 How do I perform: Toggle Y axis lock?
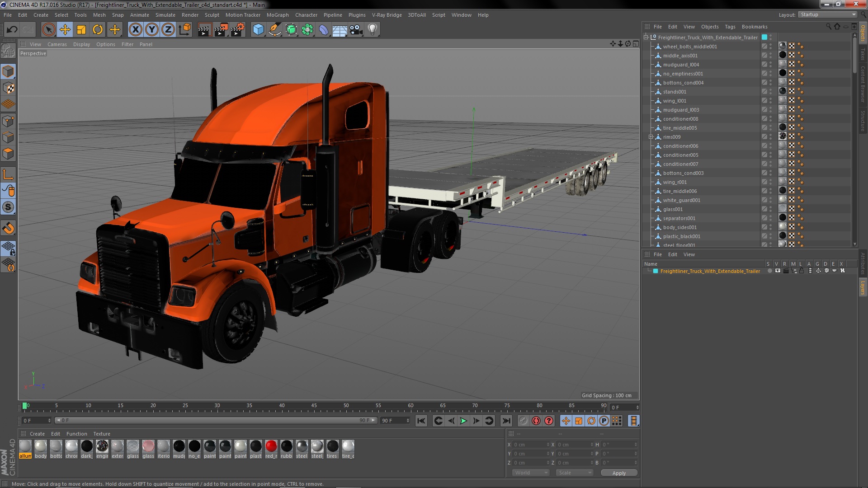pyautogui.click(x=152, y=30)
